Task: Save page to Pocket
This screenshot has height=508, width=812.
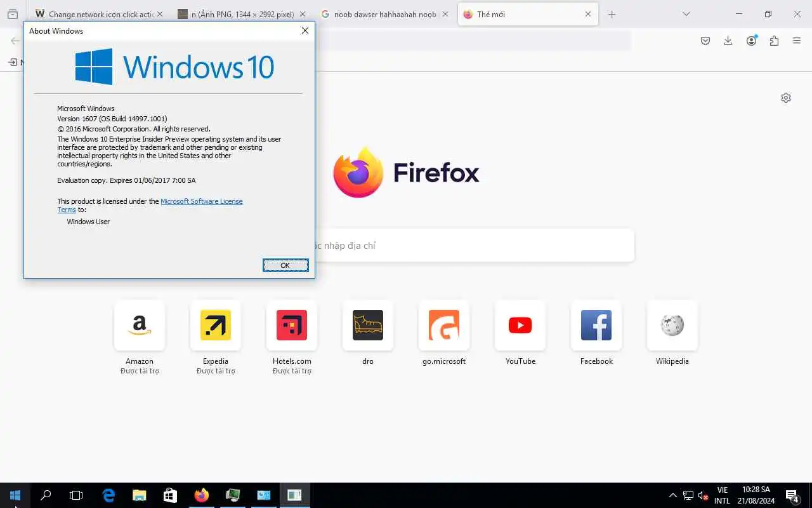Action: click(705, 41)
